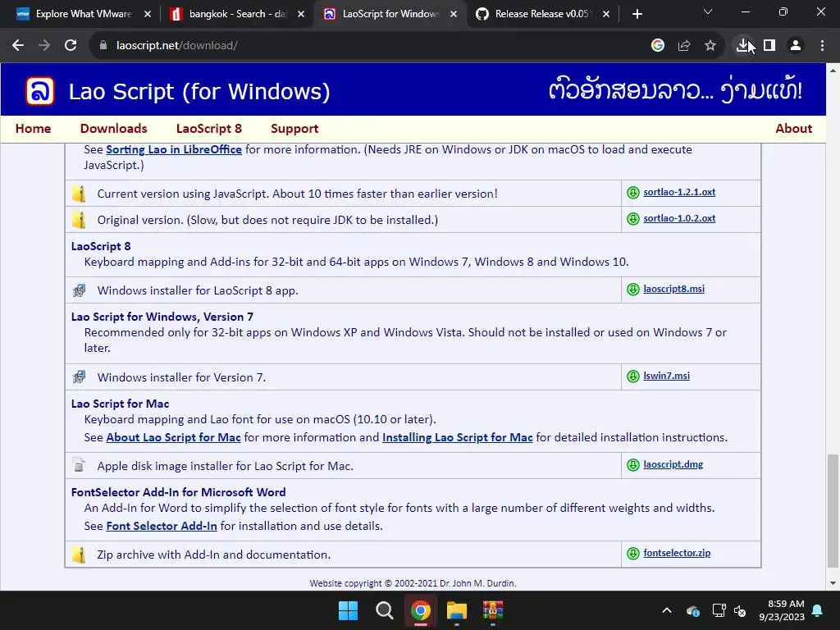Toggle the Chrome side panel icon
840x630 pixels.
pyautogui.click(x=769, y=46)
